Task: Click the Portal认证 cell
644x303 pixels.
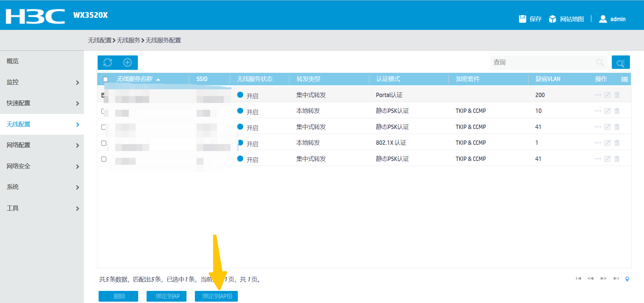Action: (389, 95)
